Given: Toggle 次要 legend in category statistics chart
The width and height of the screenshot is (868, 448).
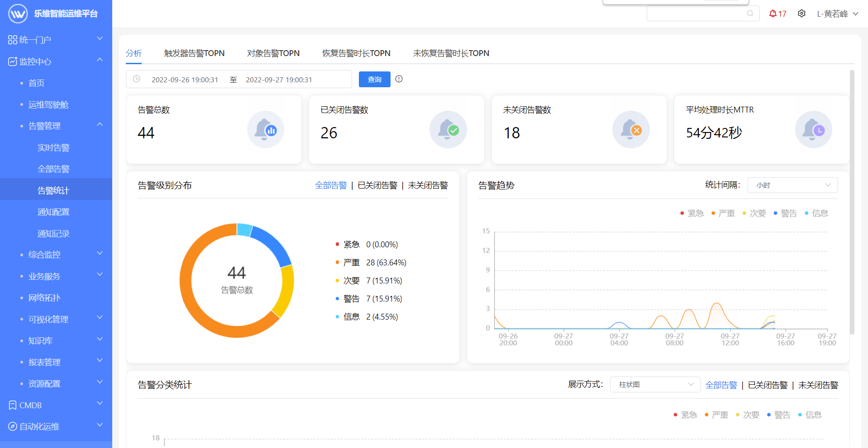Looking at the screenshot, I should 748,415.
